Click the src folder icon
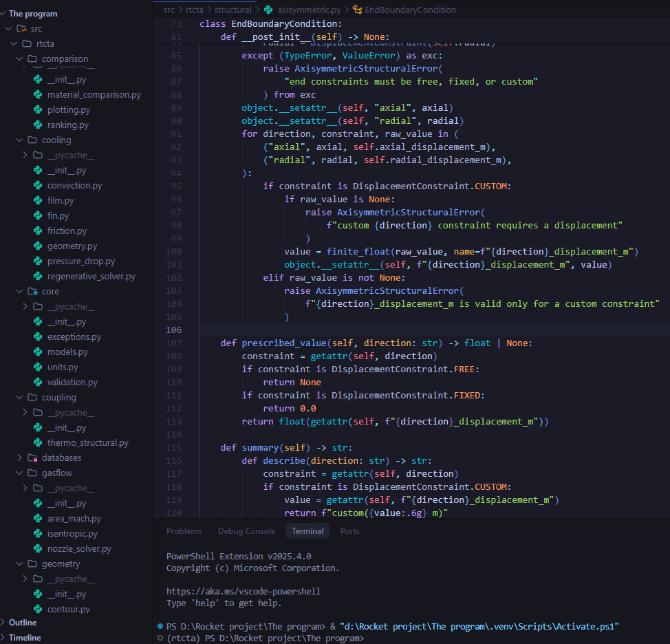This screenshot has height=644, width=670. click(x=21, y=29)
